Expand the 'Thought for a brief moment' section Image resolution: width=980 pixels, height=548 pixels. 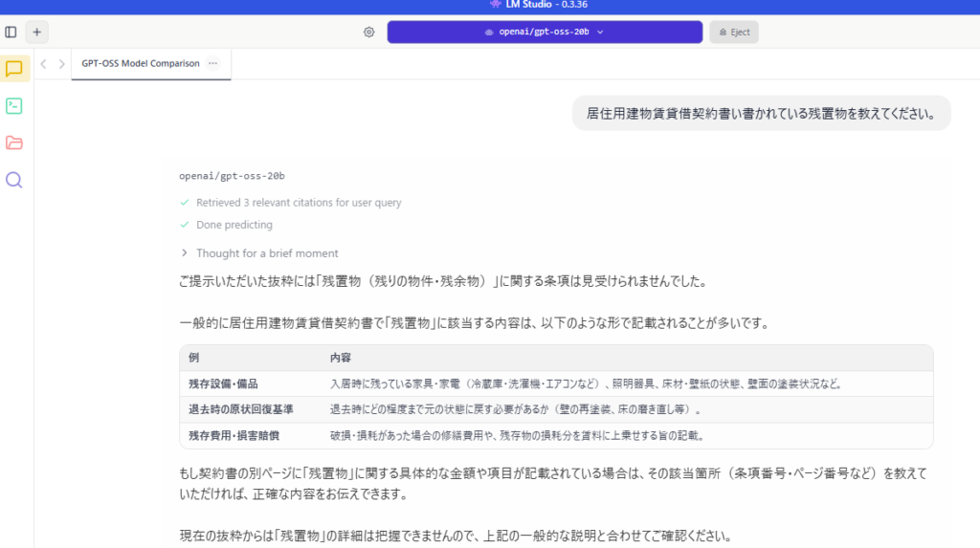[258, 253]
